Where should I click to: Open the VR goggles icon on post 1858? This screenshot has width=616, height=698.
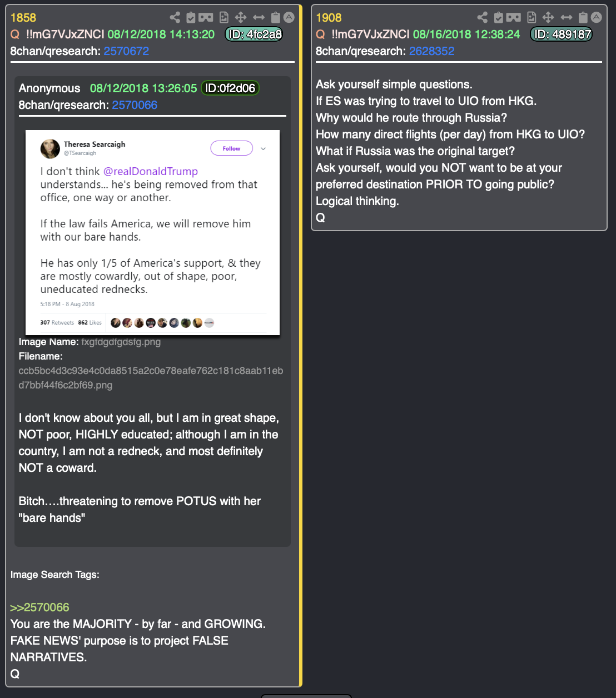pyautogui.click(x=206, y=17)
